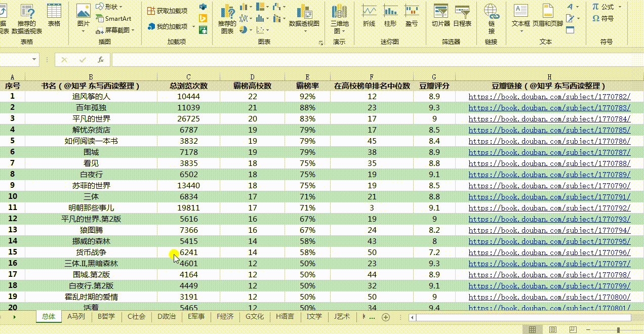Open Douban link for 货币战争

(x=549, y=253)
